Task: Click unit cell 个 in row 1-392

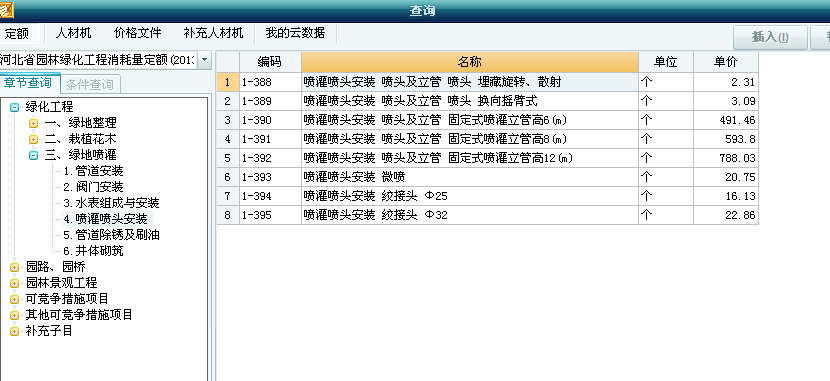Action: [666, 158]
